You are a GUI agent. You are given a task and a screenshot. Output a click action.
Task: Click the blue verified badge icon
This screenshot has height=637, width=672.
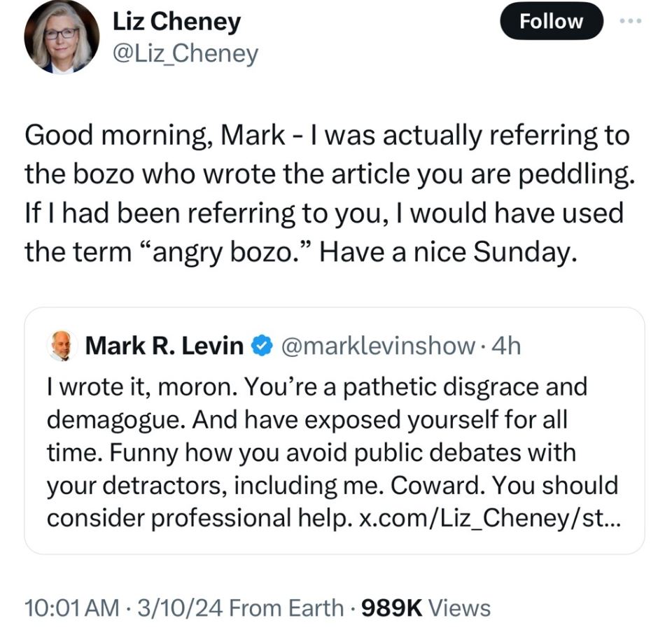[x=262, y=346]
